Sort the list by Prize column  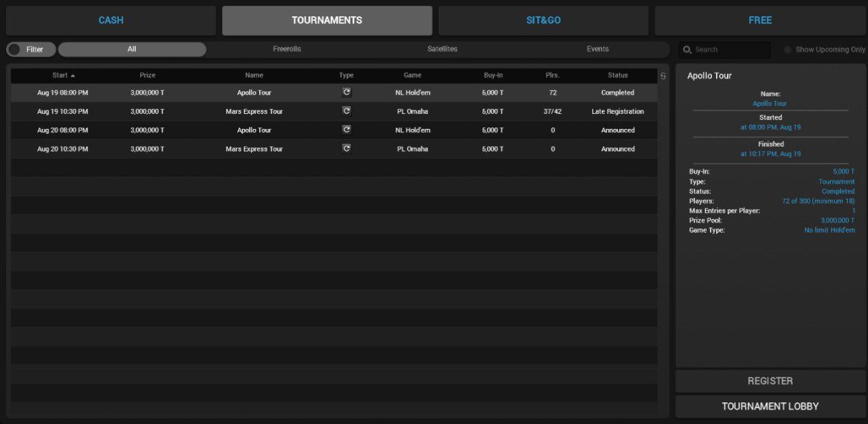pos(147,75)
